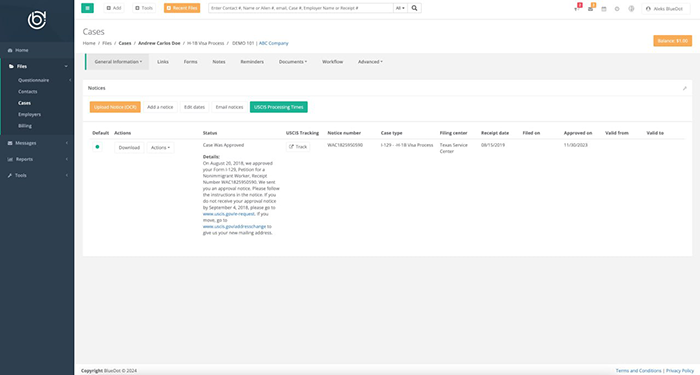Viewport: 700px width, 375px height.
Task: Open the General Information dropdown tab
Action: pos(118,62)
